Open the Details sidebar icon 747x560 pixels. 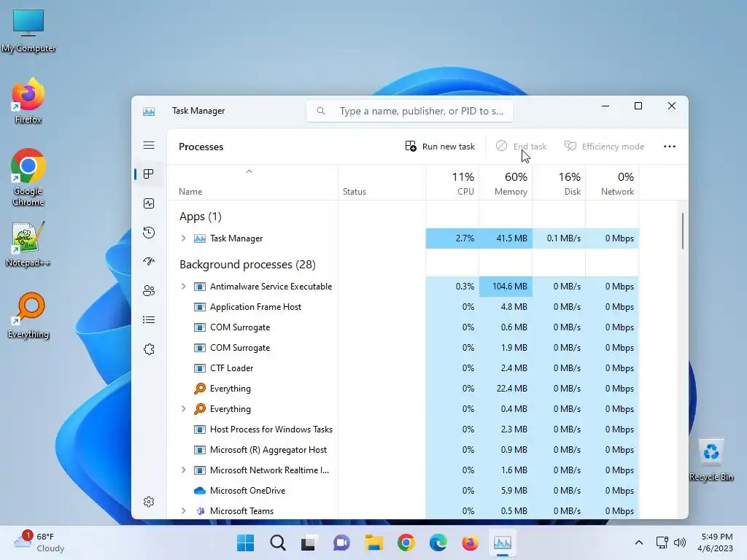(149, 319)
